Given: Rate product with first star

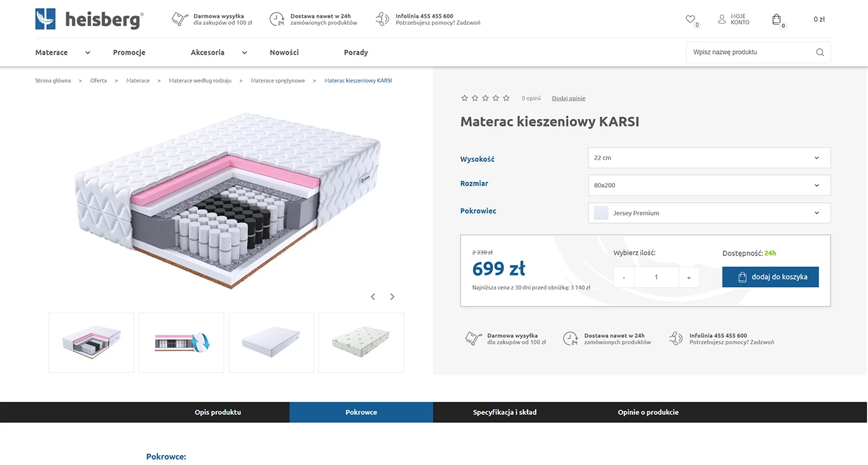Looking at the screenshot, I should coord(464,98).
